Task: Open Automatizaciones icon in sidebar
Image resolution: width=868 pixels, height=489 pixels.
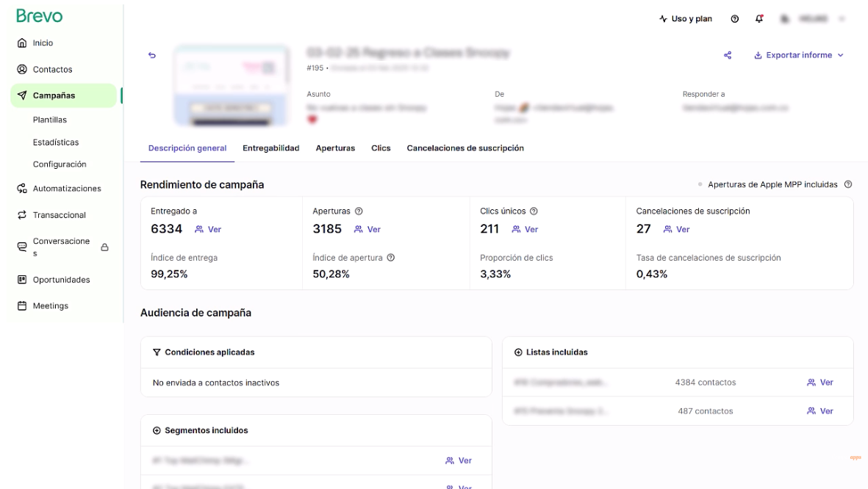Action: click(x=22, y=189)
